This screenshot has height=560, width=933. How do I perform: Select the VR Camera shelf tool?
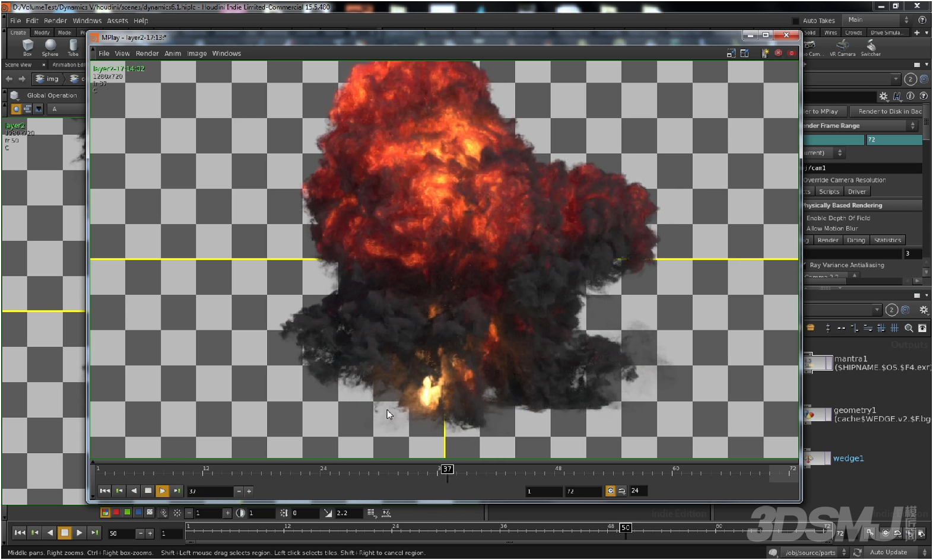point(842,47)
